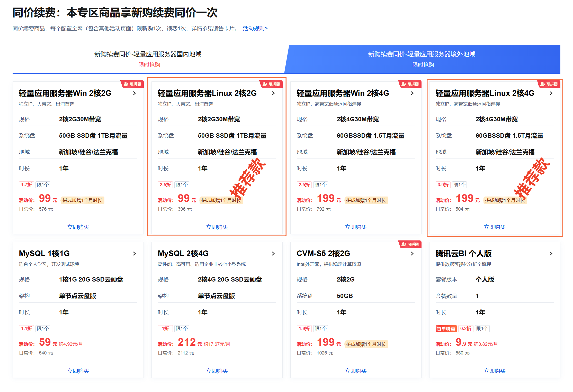Switch to 轻量应用服务器国内地域 tab

(148, 59)
